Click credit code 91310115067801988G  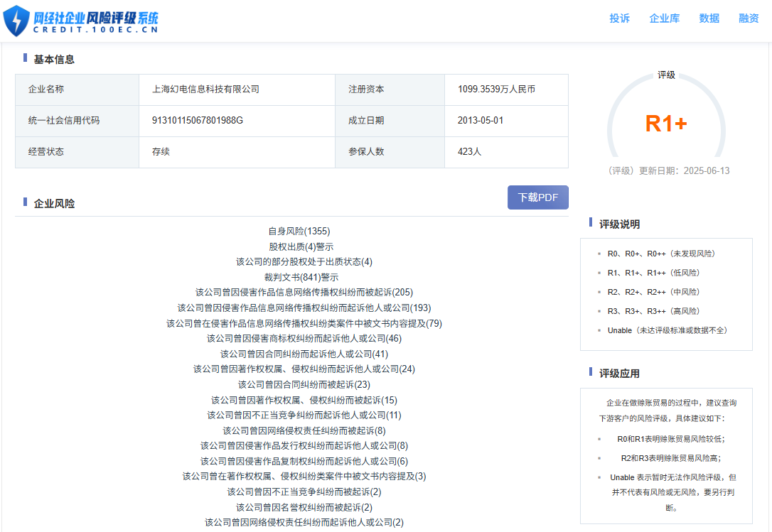point(197,121)
